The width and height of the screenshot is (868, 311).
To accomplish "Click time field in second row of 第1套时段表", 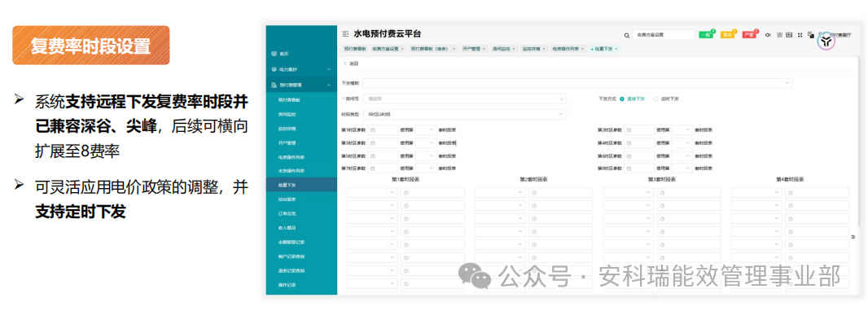I will point(432,206).
